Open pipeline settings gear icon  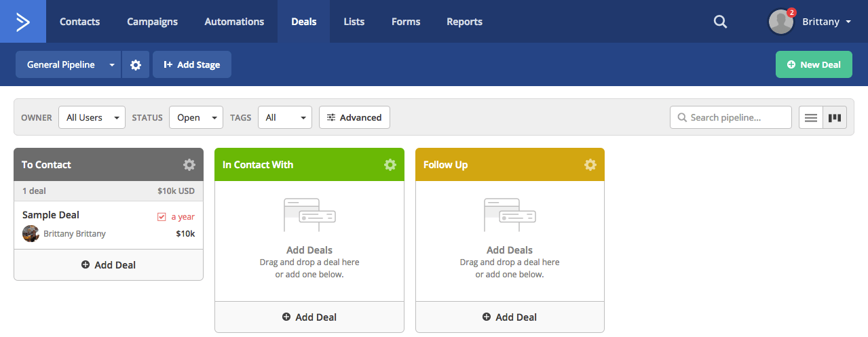[x=136, y=65]
